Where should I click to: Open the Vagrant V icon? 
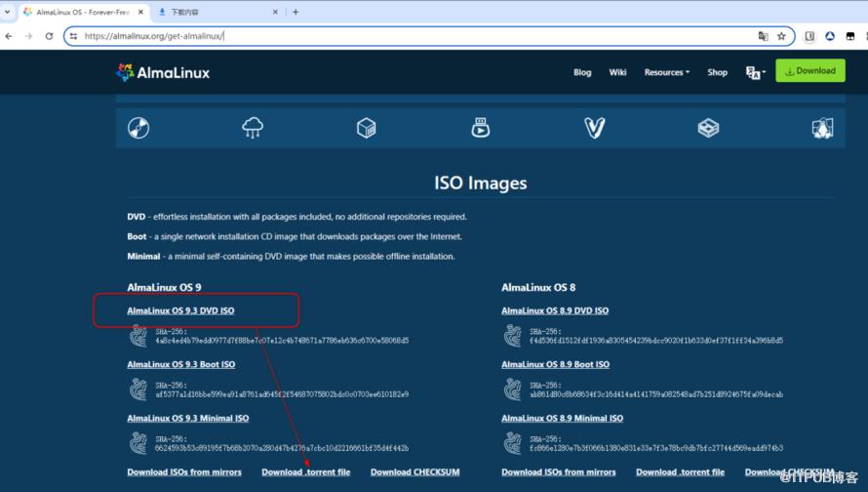pyautogui.click(x=594, y=128)
